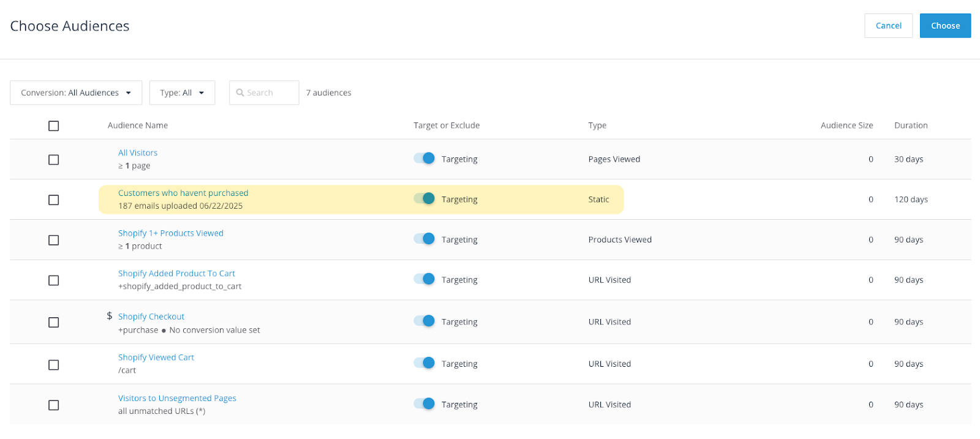980x439 pixels.
Task: Click the Audience Name column header
Action: 138,126
